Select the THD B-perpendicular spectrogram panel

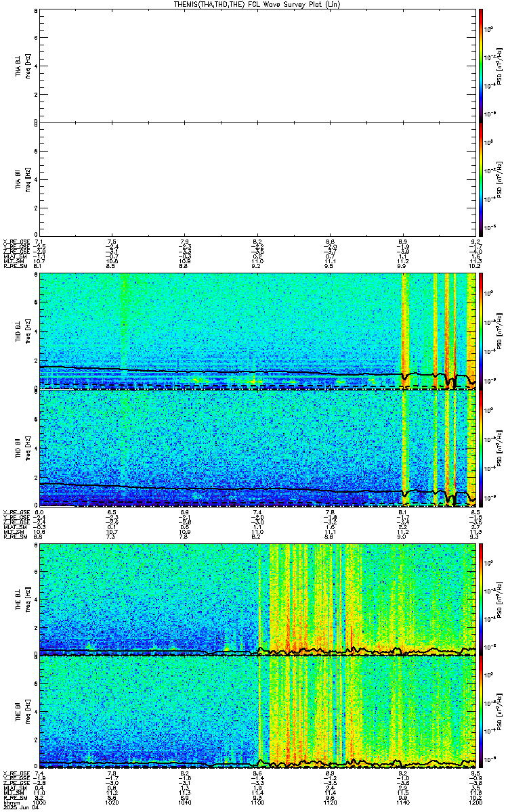tap(257, 332)
